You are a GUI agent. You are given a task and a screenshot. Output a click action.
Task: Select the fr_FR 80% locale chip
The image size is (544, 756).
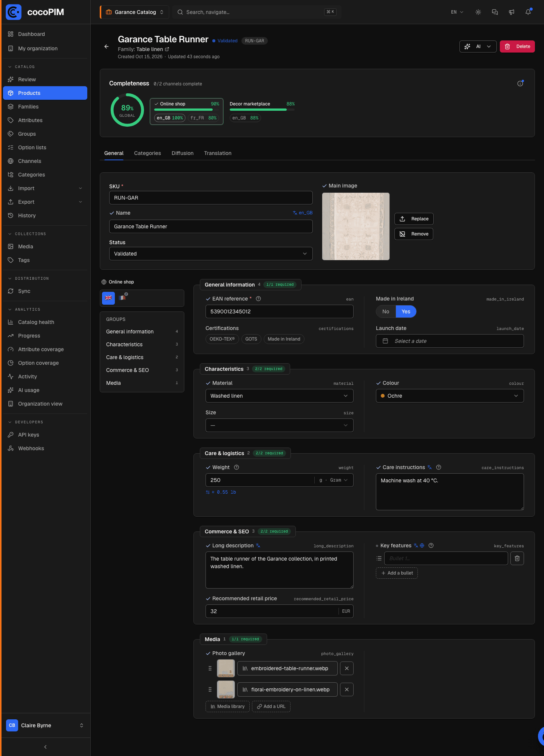pyautogui.click(x=204, y=118)
